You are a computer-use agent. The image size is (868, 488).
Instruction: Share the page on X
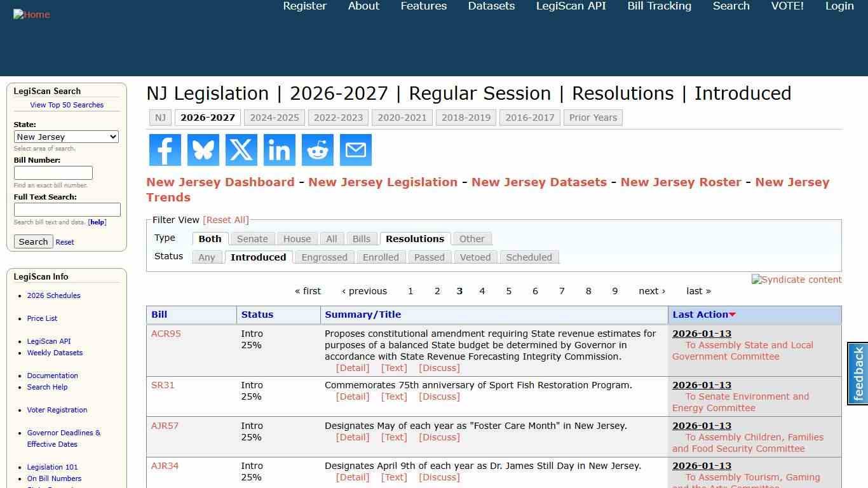click(241, 150)
